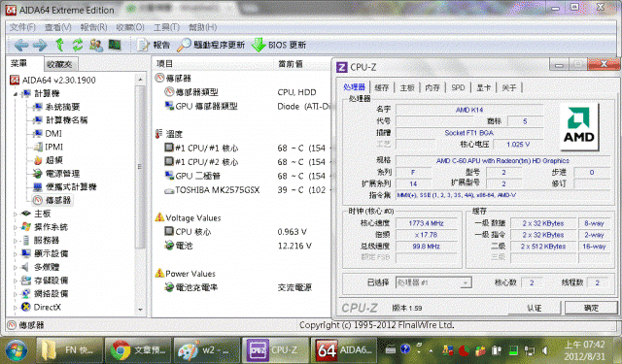Expand the 存儲設備 storage tree node

point(16,281)
